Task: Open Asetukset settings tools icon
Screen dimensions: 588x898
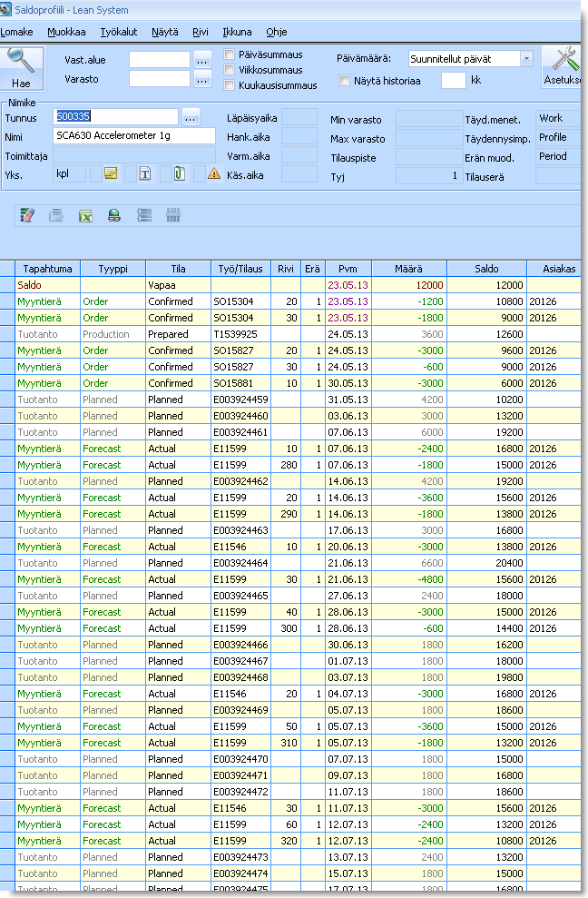Action: coord(562,66)
